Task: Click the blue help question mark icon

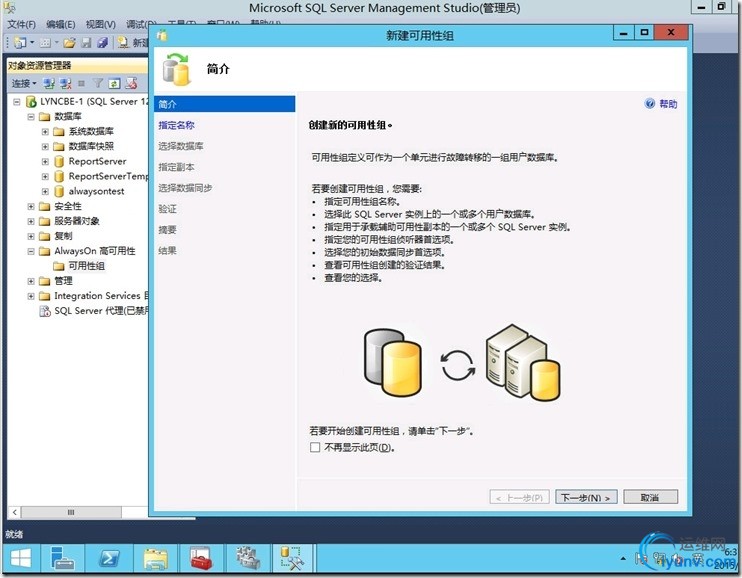Action: [650, 104]
